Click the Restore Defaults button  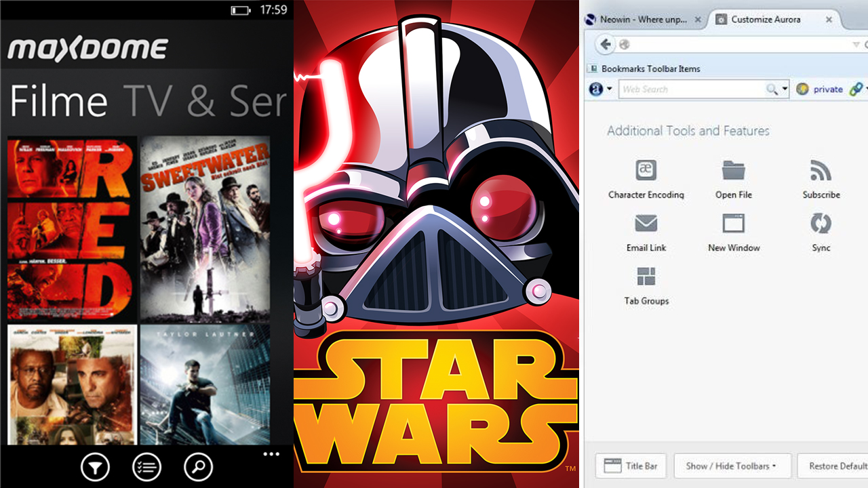(x=833, y=466)
